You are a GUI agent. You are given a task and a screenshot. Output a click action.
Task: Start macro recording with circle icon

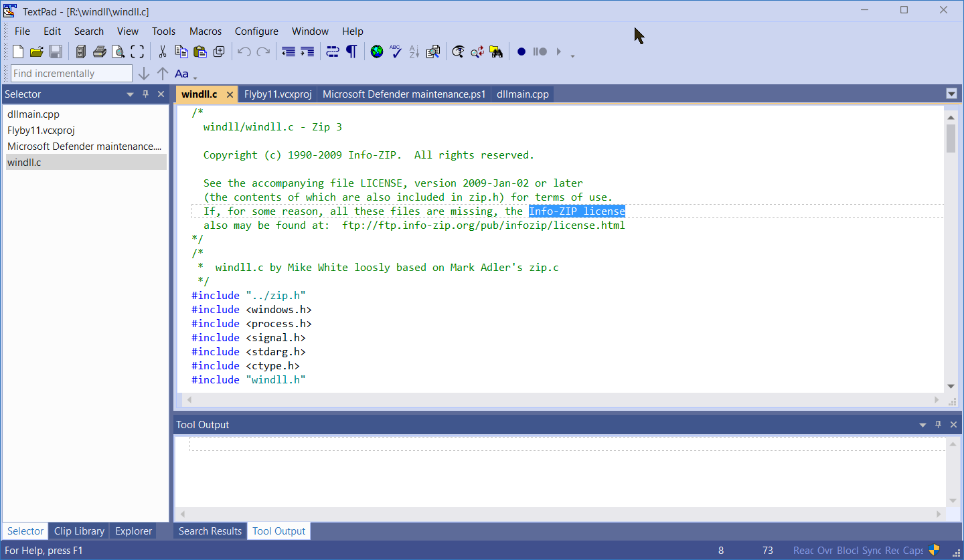tap(521, 52)
